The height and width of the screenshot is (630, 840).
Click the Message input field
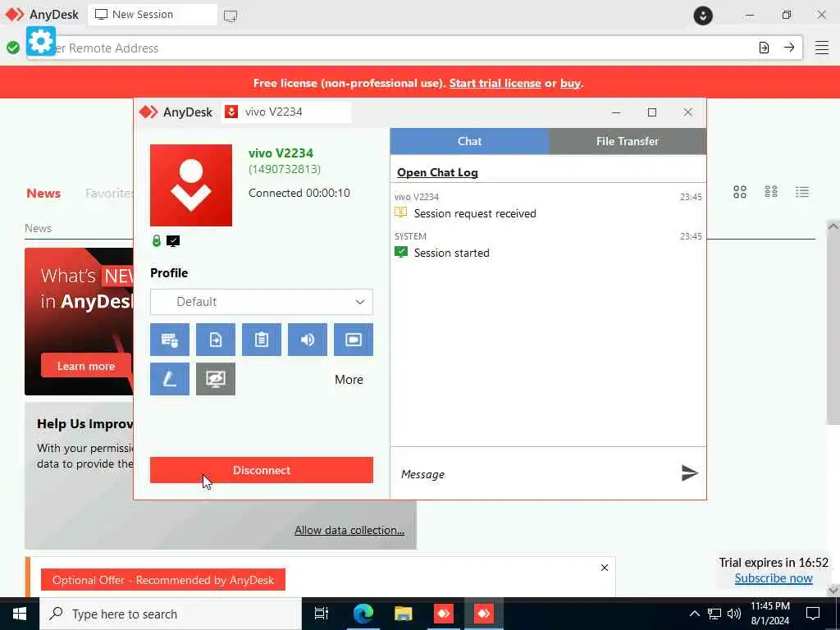click(536, 474)
